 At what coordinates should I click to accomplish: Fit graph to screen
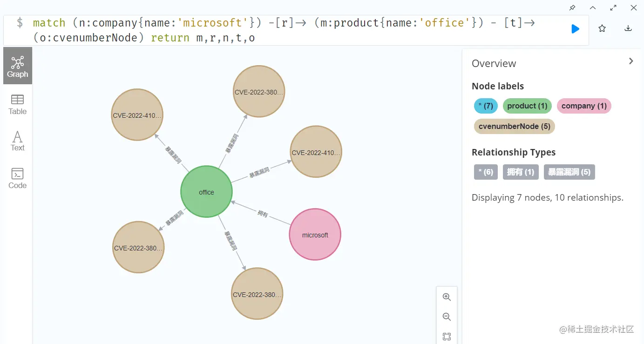447,337
